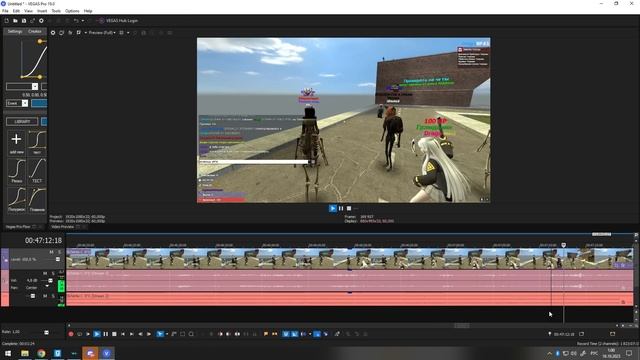Open Video Output FX icon
The width and height of the screenshot is (640, 360).
[x=70, y=33]
